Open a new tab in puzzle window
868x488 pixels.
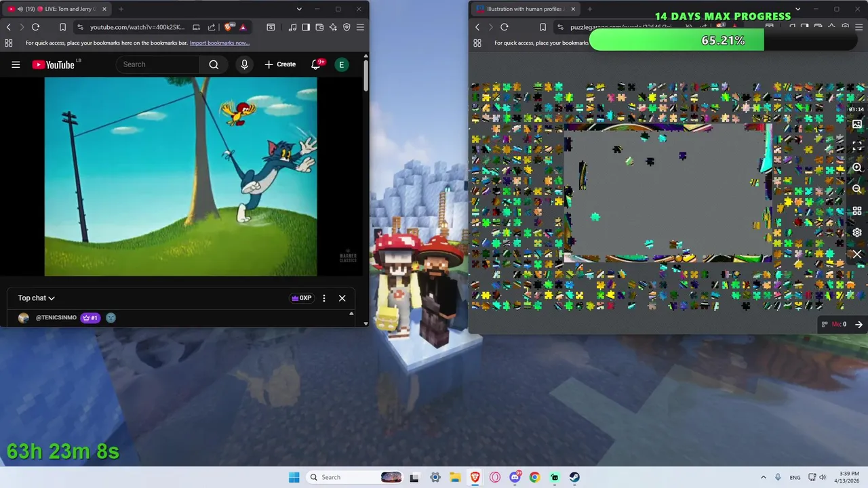(589, 9)
